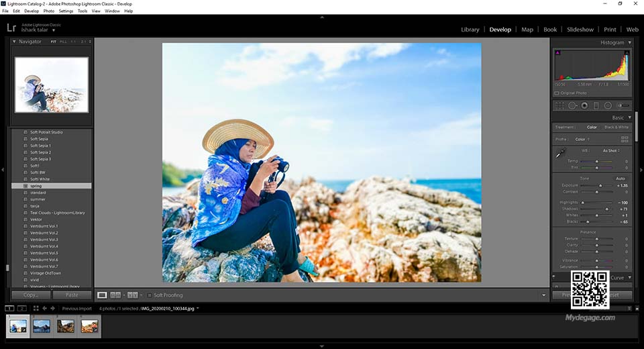Open the WB As Shot dropdown

pos(611,151)
